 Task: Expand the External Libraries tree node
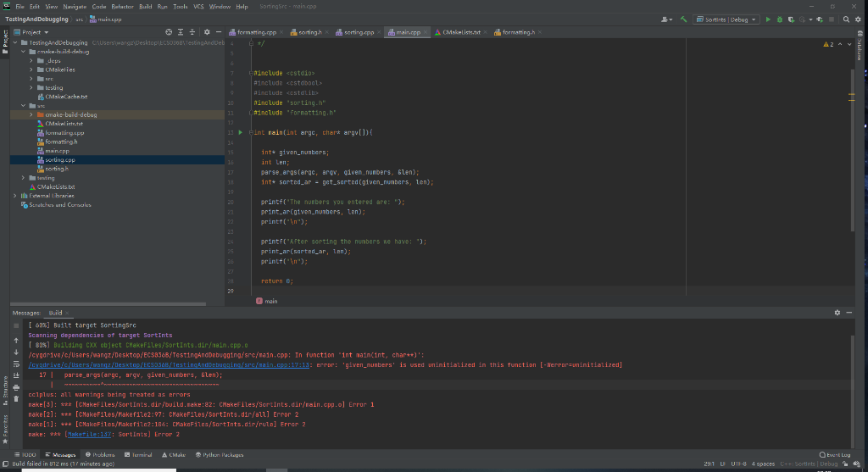15,196
